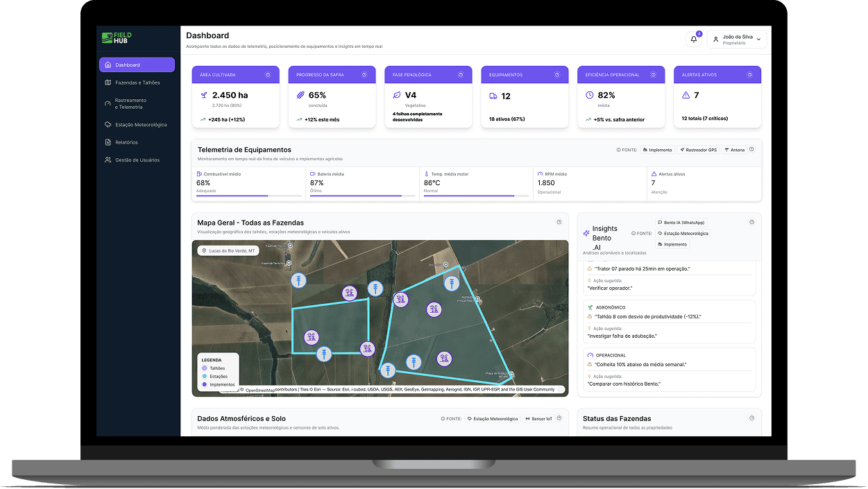Open the João da Silva profile dropdown
The height and width of the screenshot is (489, 868).
tap(737, 38)
